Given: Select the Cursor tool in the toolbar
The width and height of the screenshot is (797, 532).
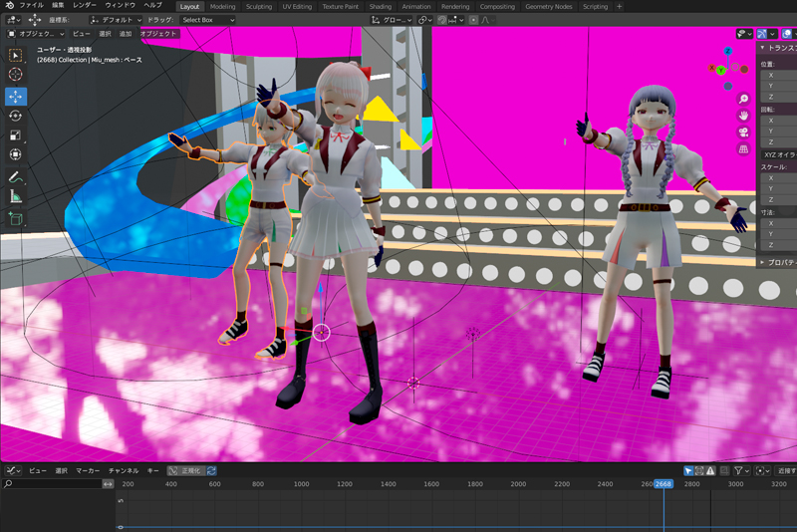Looking at the screenshot, I should [x=16, y=75].
